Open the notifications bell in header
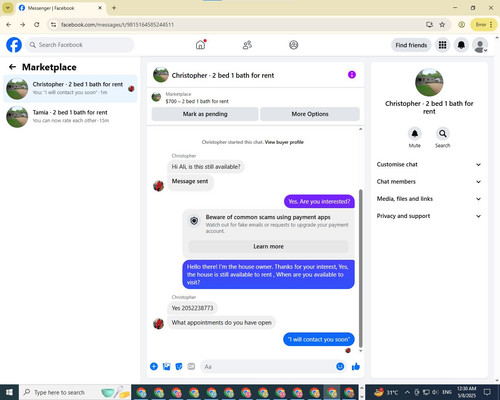 click(x=461, y=45)
